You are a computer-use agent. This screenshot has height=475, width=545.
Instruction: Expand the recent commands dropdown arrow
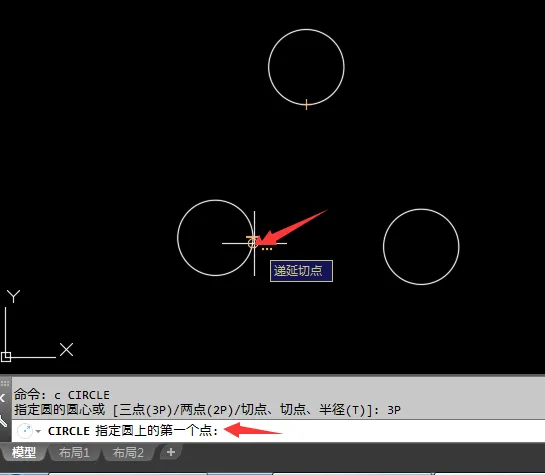coord(38,432)
